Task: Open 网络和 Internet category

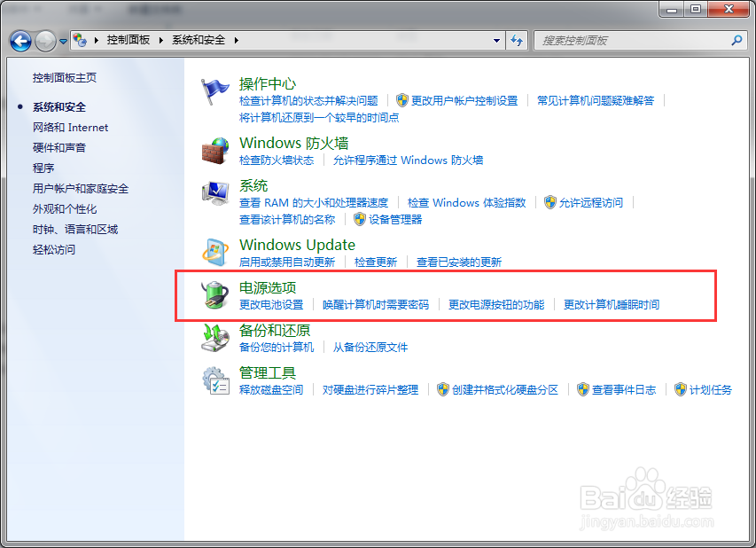Action: point(70,128)
